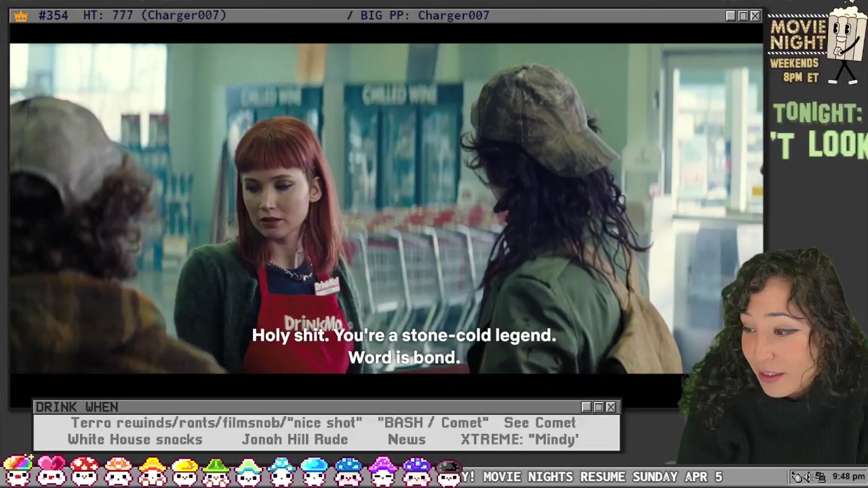Close the movie player window
The image size is (868, 488).
point(755,16)
